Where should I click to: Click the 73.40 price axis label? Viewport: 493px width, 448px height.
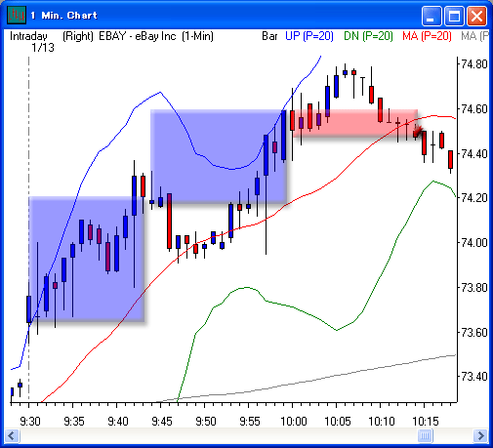474,377
